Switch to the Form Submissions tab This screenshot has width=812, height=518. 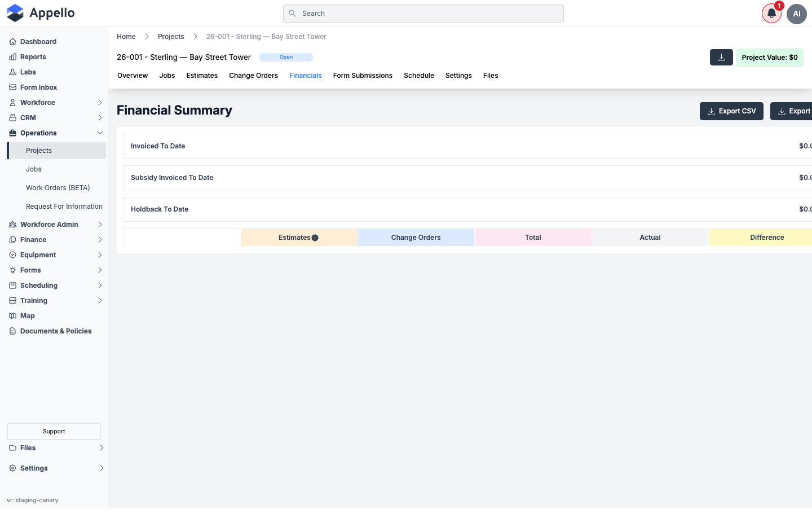(363, 76)
